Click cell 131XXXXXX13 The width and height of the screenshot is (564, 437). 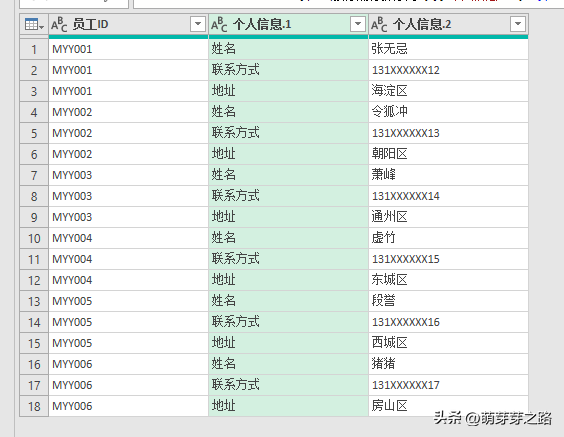click(x=449, y=133)
